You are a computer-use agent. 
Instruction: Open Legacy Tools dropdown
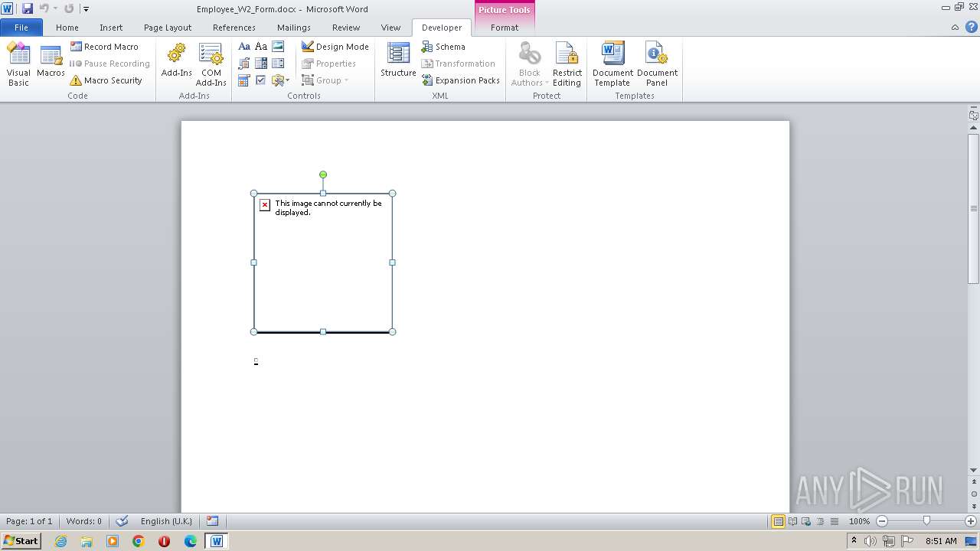280,80
